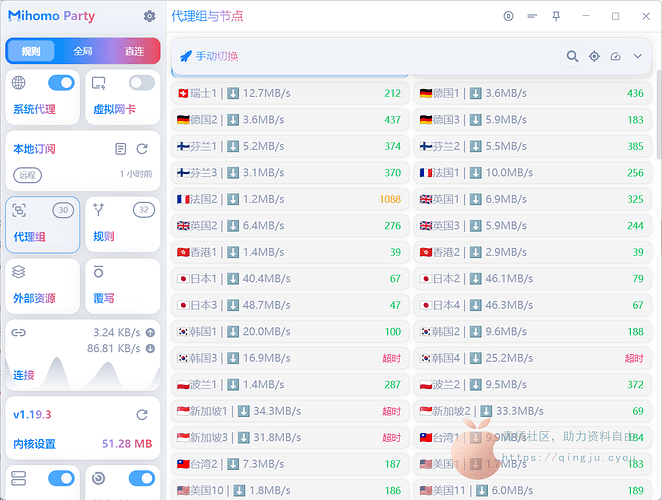Click the link icon on 连接 card
Image resolution: width=662 pixels, height=500 pixels.
coord(19,333)
